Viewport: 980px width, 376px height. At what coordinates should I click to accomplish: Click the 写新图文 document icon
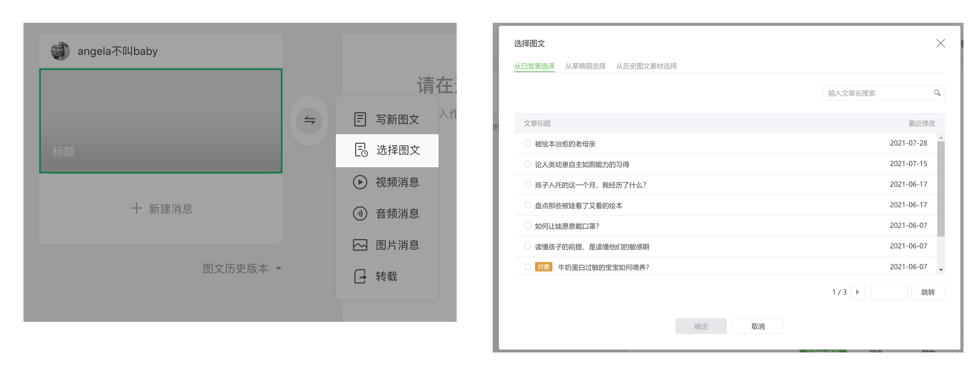tap(360, 119)
